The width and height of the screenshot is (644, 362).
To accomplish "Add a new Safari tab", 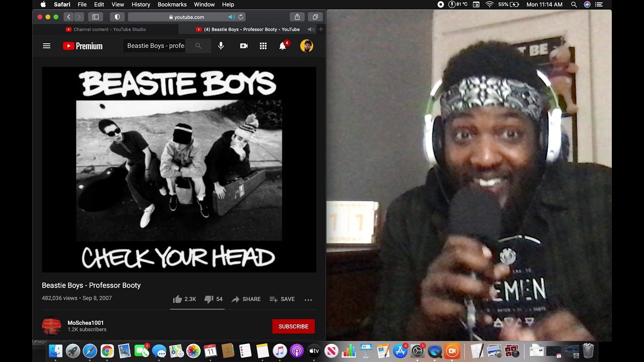I will click(x=321, y=29).
